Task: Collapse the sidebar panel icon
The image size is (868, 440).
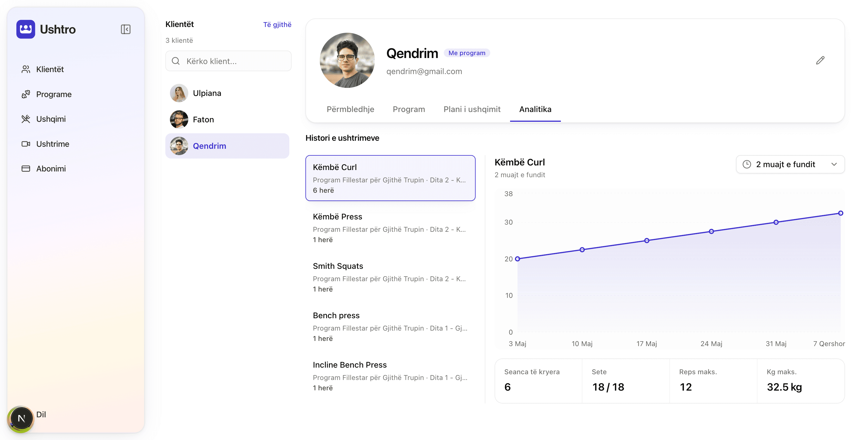Action: click(125, 29)
